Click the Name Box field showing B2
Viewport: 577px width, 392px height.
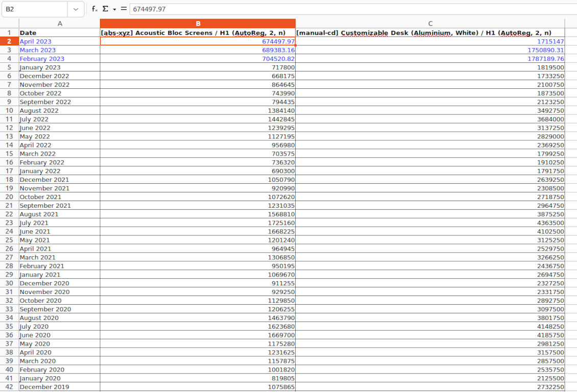click(35, 9)
